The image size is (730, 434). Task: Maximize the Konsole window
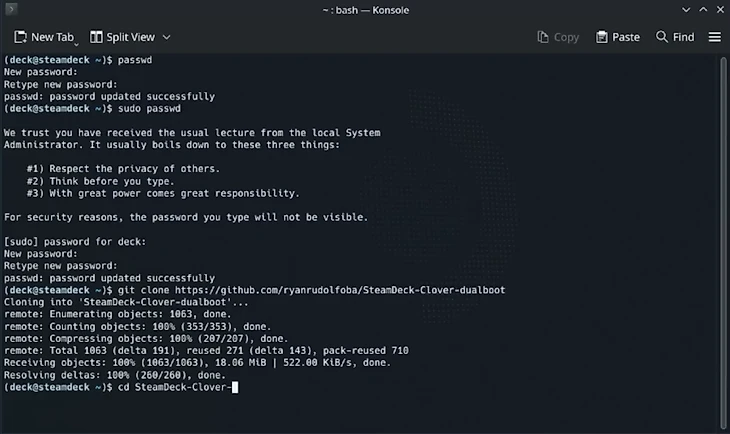[x=703, y=10]
